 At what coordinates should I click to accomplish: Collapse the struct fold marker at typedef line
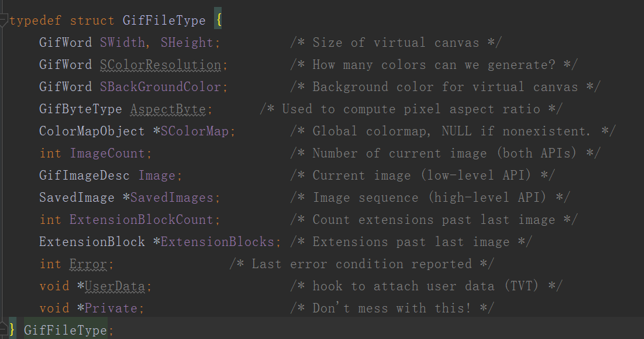click(3, 20)
